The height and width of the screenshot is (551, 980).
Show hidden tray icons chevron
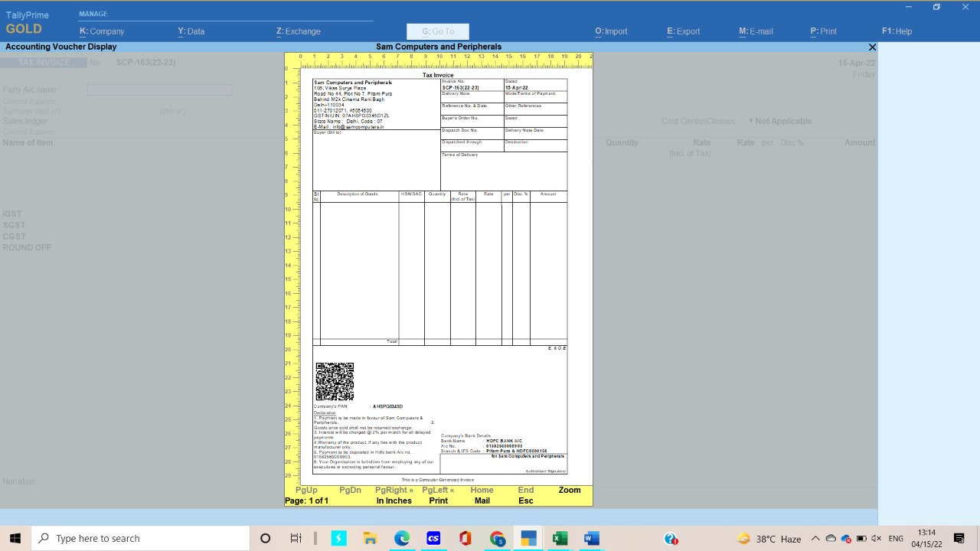815,539
